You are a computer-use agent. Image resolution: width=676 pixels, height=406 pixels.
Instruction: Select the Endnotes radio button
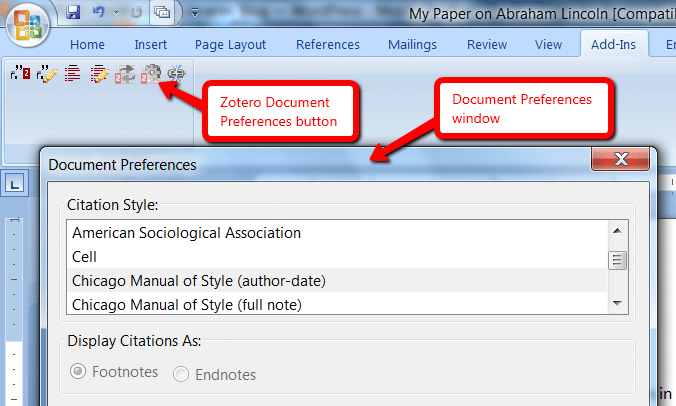click(x=181, y=374)
